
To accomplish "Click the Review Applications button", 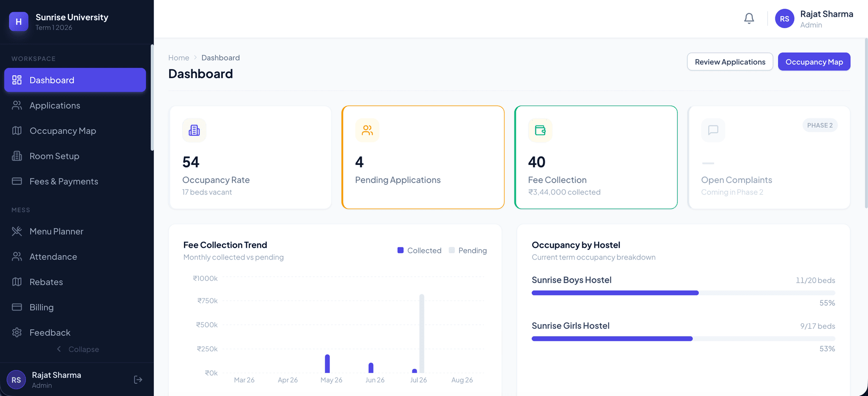I will coord(730,62).
